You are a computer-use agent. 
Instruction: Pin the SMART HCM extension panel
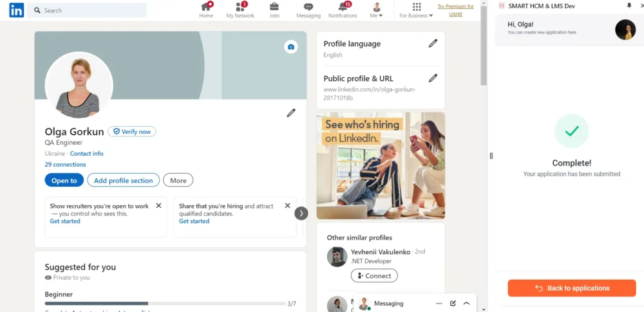(629, 6)
